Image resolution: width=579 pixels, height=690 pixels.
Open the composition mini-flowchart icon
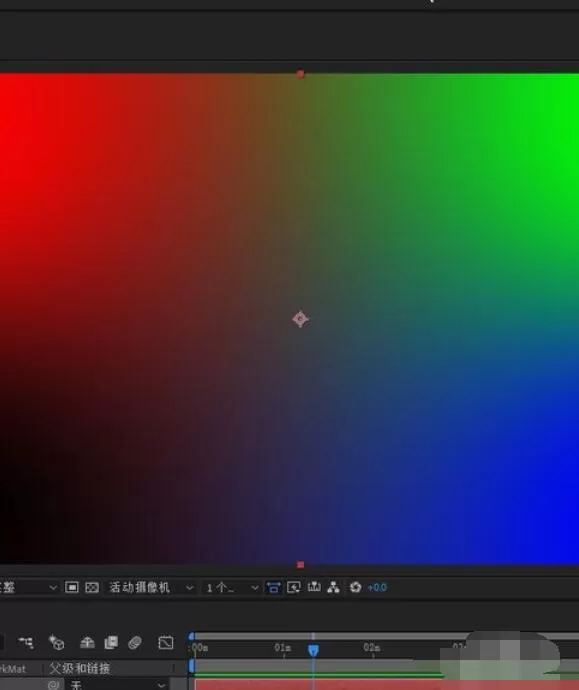point(26,642)
